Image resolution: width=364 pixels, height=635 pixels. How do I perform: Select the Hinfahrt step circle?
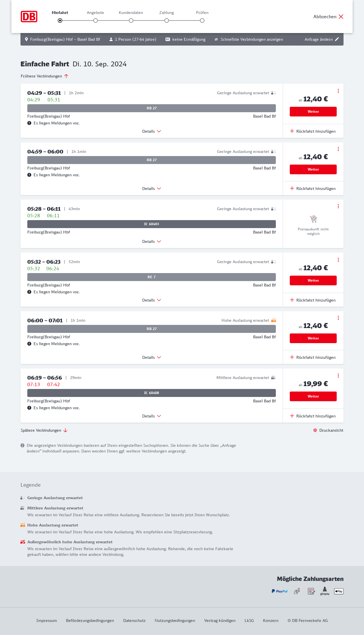[x=60, y=21]
